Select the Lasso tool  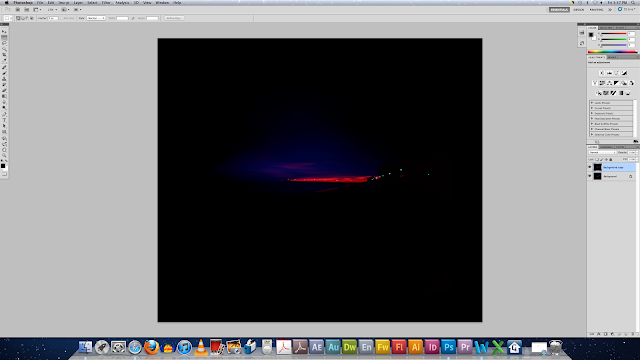4,43
